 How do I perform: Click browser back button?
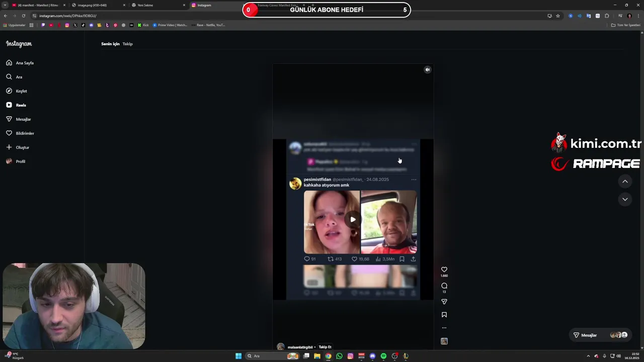tap(6, 16)
